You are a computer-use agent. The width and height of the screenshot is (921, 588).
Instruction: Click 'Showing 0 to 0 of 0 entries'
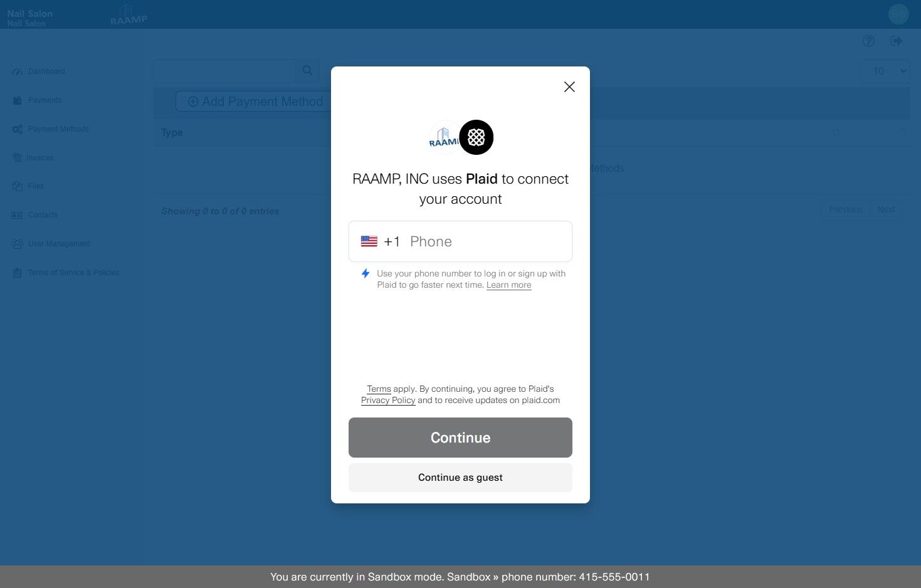click(x=220, y=211)
